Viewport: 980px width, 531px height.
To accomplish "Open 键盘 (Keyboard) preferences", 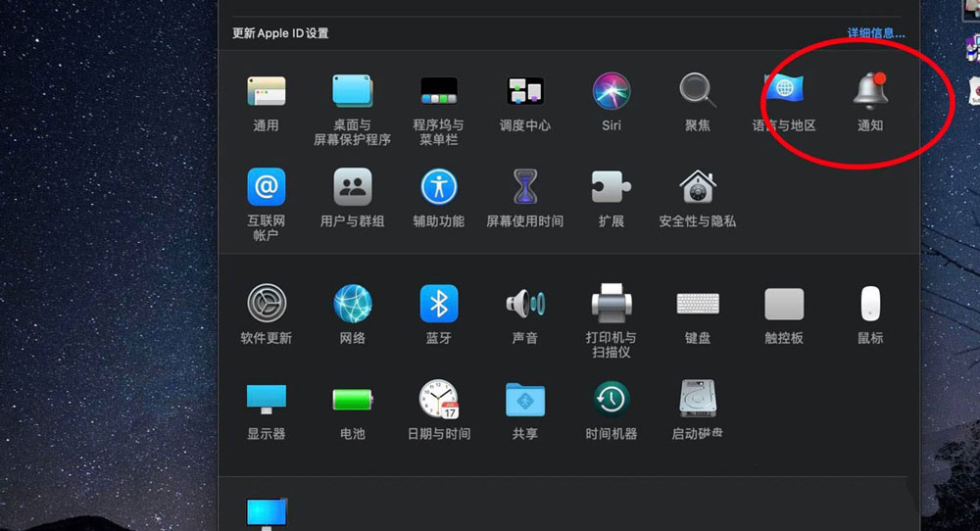I will pos(698,304).
